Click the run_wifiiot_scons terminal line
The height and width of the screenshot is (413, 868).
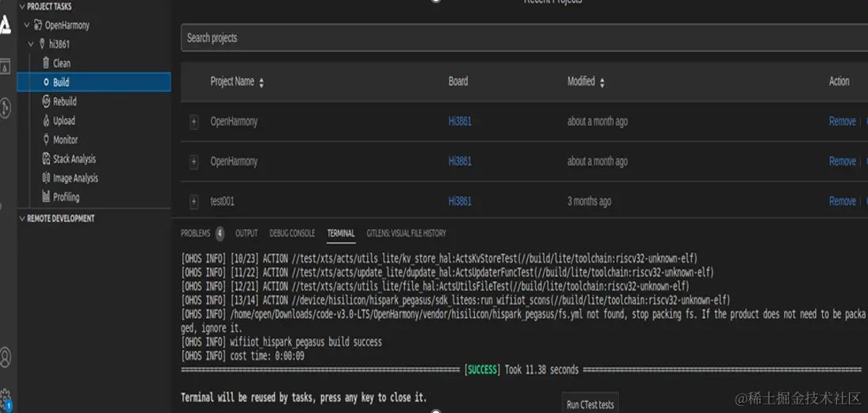[456, 300]
